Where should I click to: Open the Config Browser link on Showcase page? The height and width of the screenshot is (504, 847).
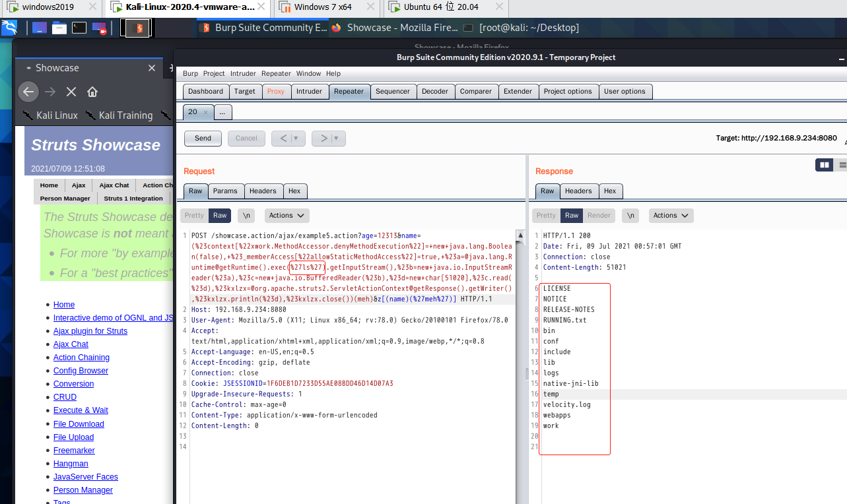coord(81,371)
